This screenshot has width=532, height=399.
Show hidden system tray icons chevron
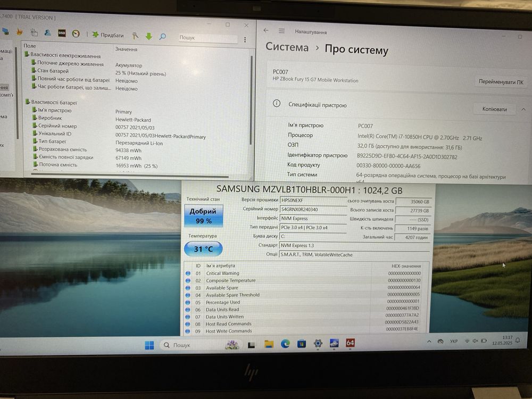429,342
